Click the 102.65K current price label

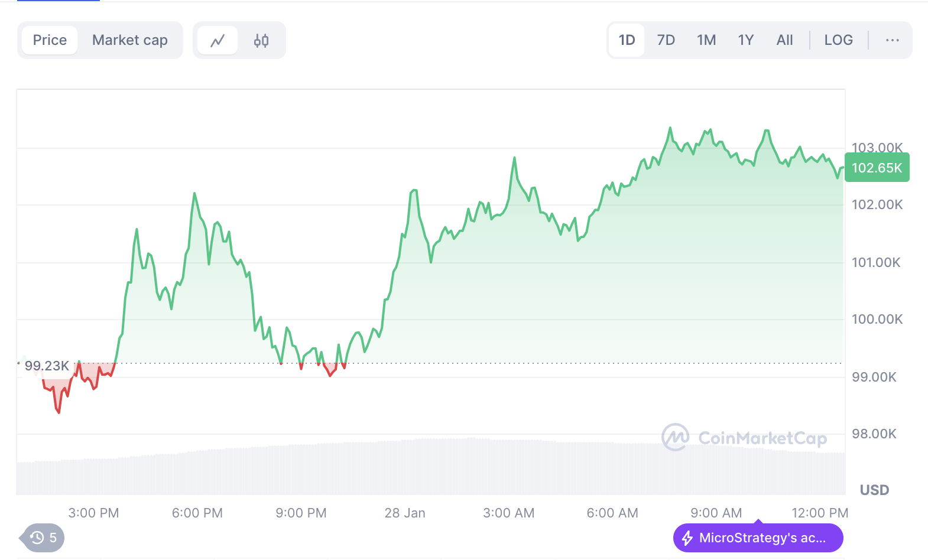tap(877, 168)
